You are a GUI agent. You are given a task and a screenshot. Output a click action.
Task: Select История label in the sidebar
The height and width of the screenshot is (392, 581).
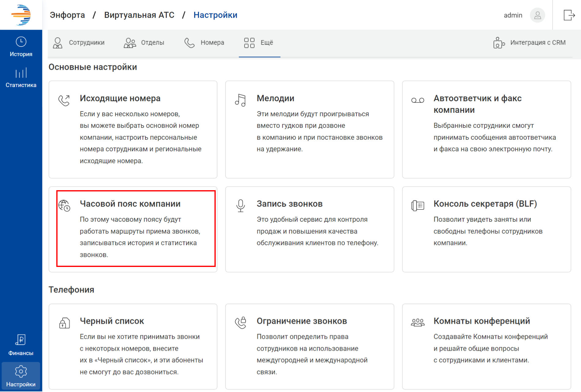tap(21, 54)
